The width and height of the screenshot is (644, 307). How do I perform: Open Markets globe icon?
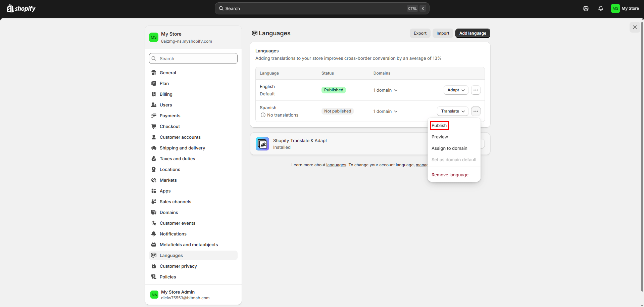point(154,180)
